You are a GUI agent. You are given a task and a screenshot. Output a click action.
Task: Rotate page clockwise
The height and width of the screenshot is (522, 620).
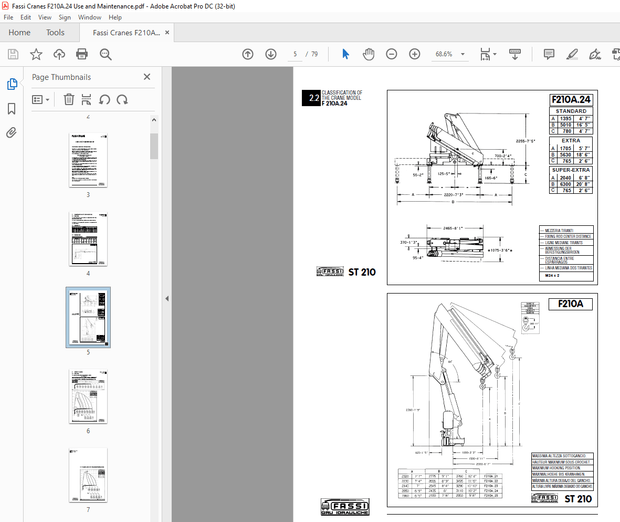tap(122, 99)
